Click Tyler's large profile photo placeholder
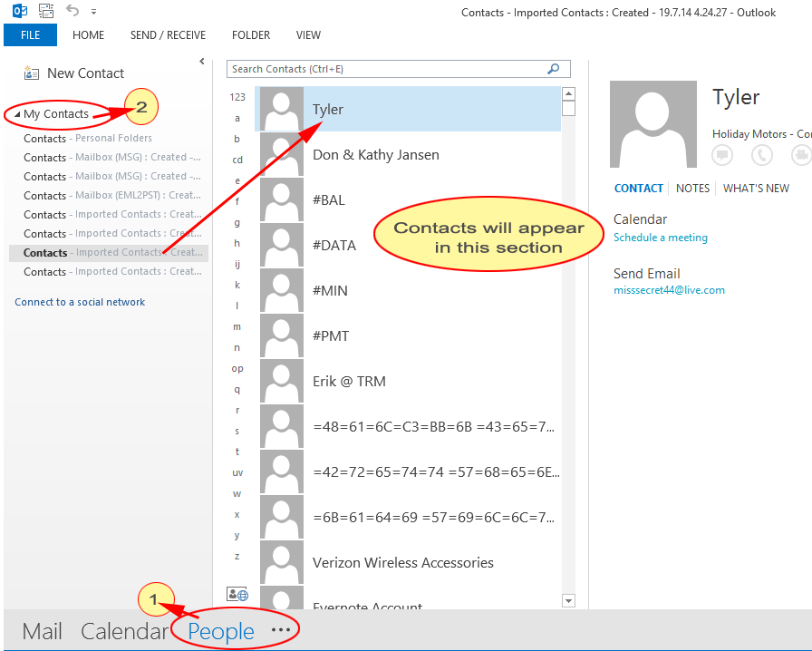 [x=653, y=124]
